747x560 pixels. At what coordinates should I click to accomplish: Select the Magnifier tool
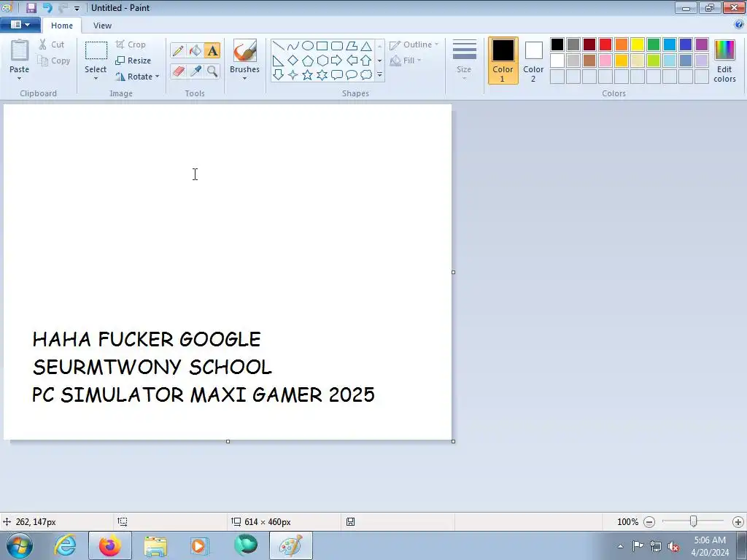click(x=212, y=71)
